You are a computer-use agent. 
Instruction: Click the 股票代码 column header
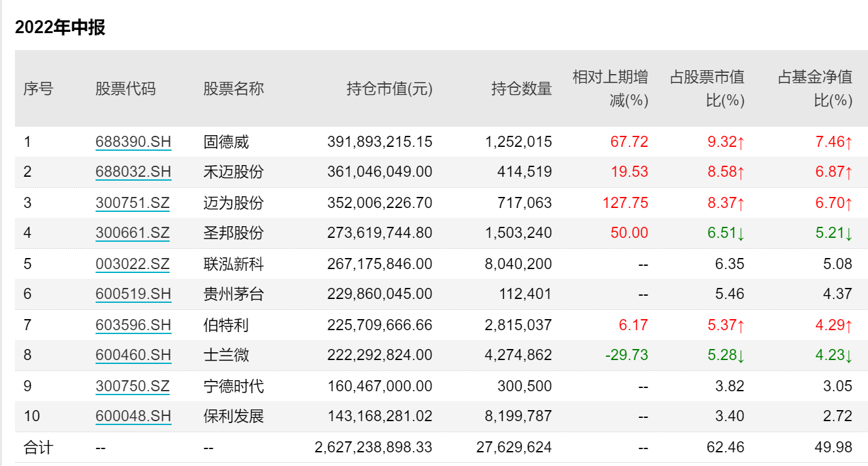(x=125, y=88)
